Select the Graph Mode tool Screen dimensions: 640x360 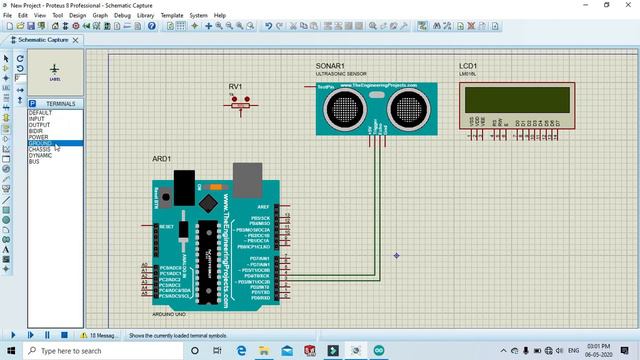coord(6,149)
